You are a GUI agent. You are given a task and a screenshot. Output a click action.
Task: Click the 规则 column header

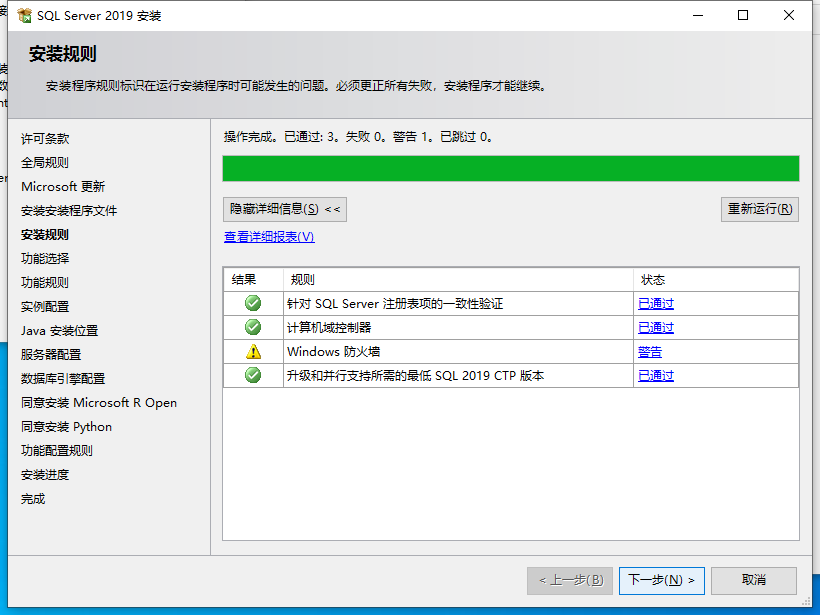tap(458, 280)
